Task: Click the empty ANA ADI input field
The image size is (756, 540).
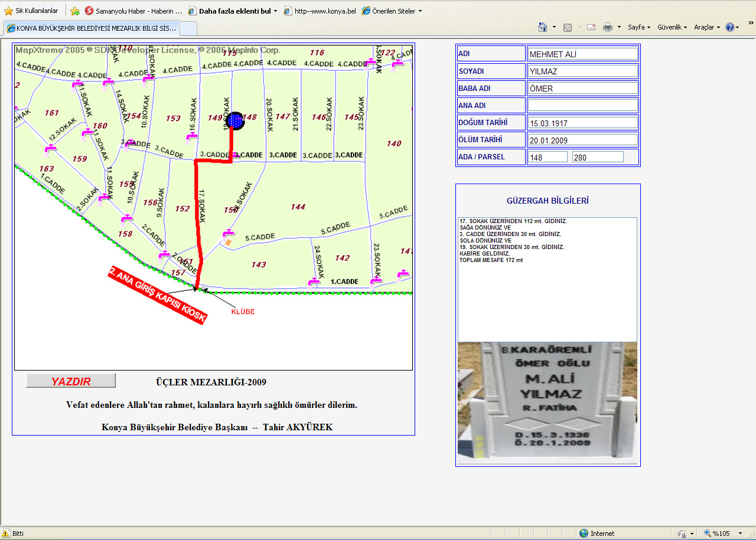Action: tap(582, 106)
